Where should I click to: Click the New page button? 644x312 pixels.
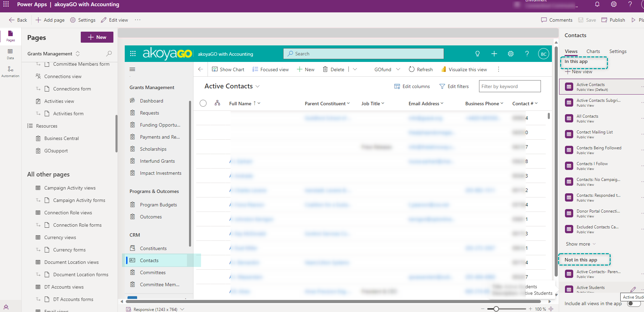click(97, 37)
